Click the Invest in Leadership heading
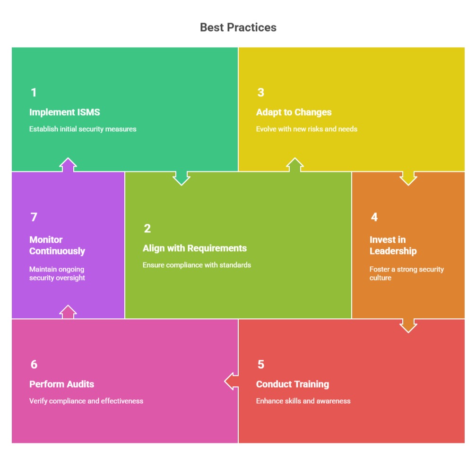The height and width of the screenshot is (450, 476). tap(393, 245)
